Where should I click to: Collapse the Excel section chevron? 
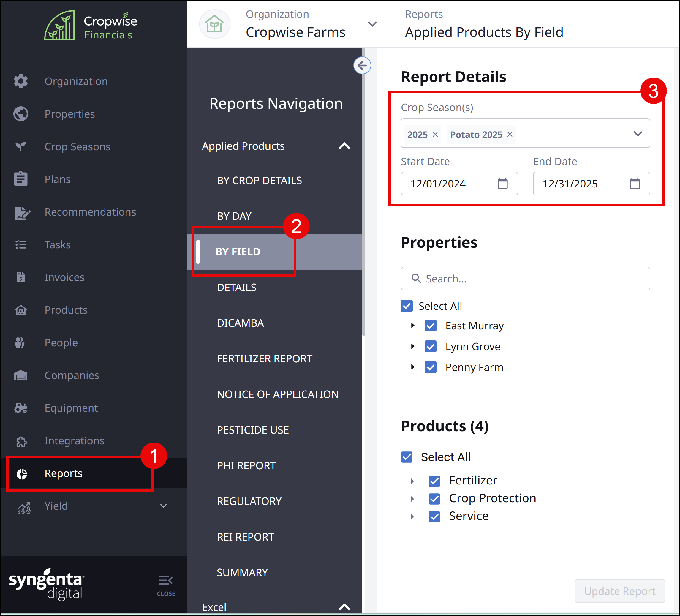pos(344,607)
